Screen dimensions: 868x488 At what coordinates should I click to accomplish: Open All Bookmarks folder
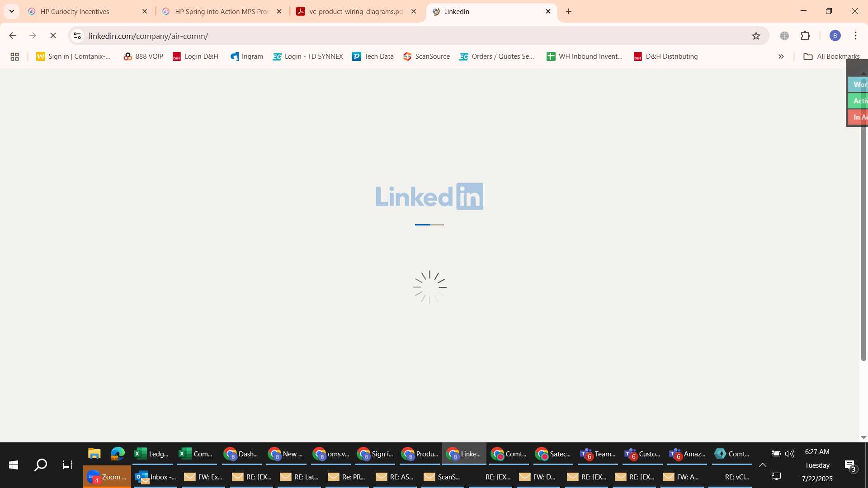[x=832, y=56]
